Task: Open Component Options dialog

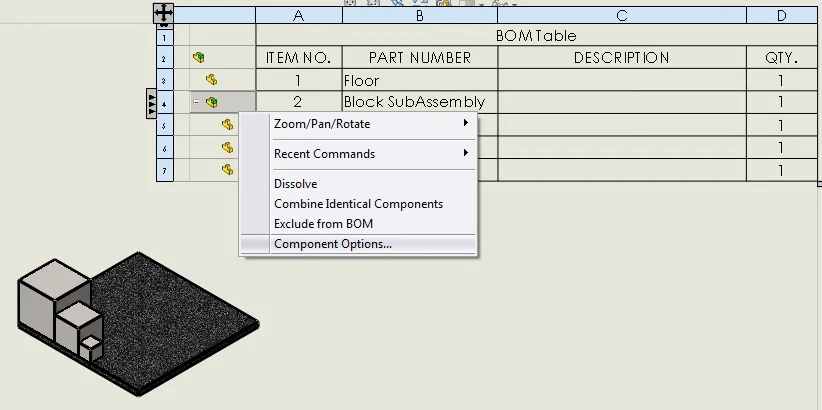Action: (x=333, y=244)
